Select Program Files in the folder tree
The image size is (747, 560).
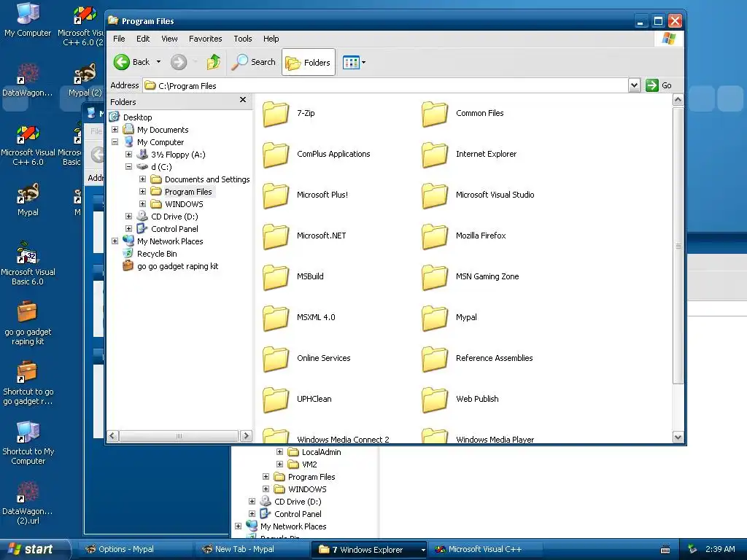[188, 192]
